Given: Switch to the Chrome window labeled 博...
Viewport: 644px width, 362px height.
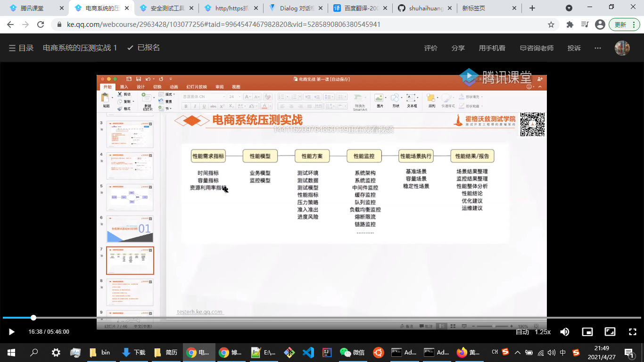Looking at the screenshot, I should pyautogui.click(x=230, y=352).
